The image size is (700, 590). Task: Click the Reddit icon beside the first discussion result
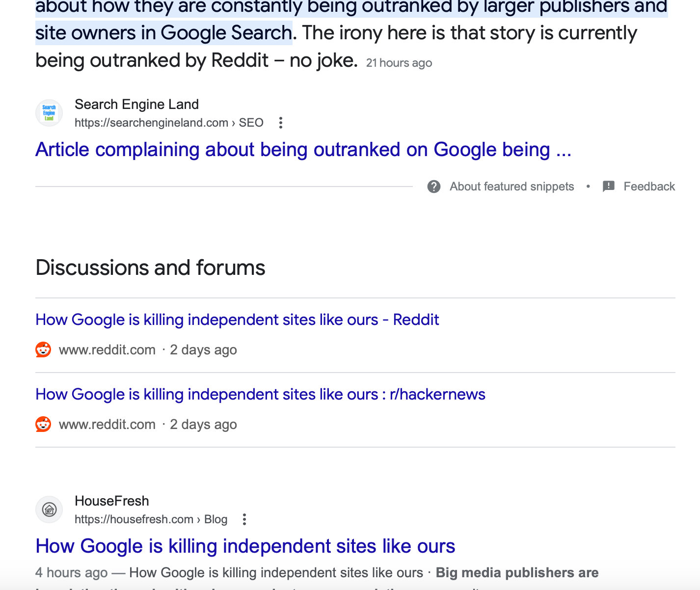pos(43,349)
